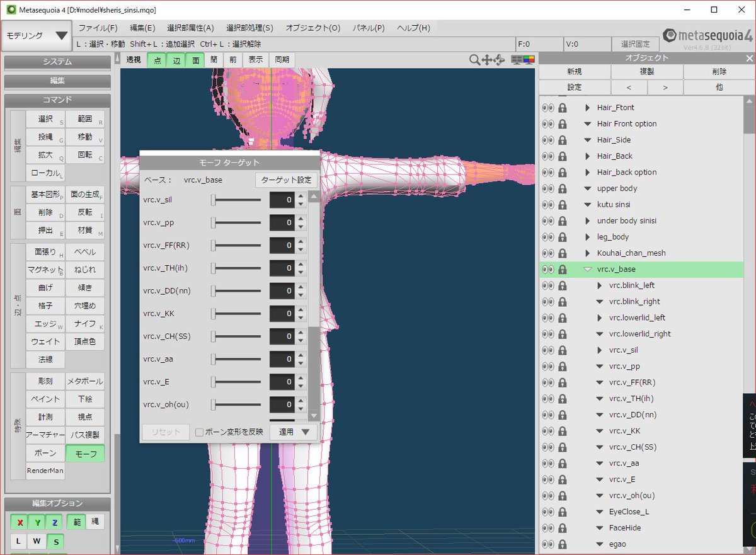Select the 彫刻 (Sculpt) command
The height and width of the screenshot is (555, 756).
pyautogui.click(x=45, y=381)
